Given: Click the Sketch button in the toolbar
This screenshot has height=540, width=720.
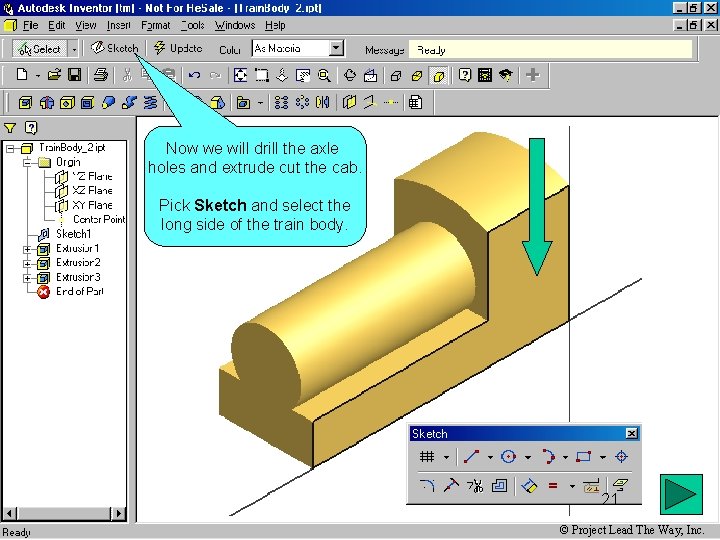Looking at the screenshot, I should click(114, 48).
